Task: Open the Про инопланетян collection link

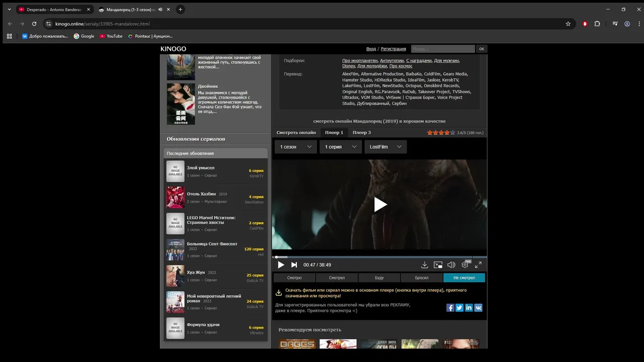Action: tap(360, 60)
